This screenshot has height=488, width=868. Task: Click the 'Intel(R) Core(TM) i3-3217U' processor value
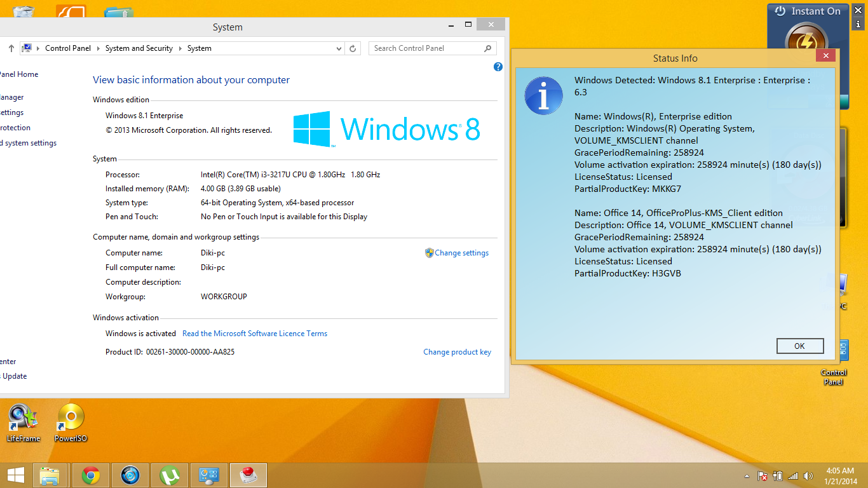[290, 175]
